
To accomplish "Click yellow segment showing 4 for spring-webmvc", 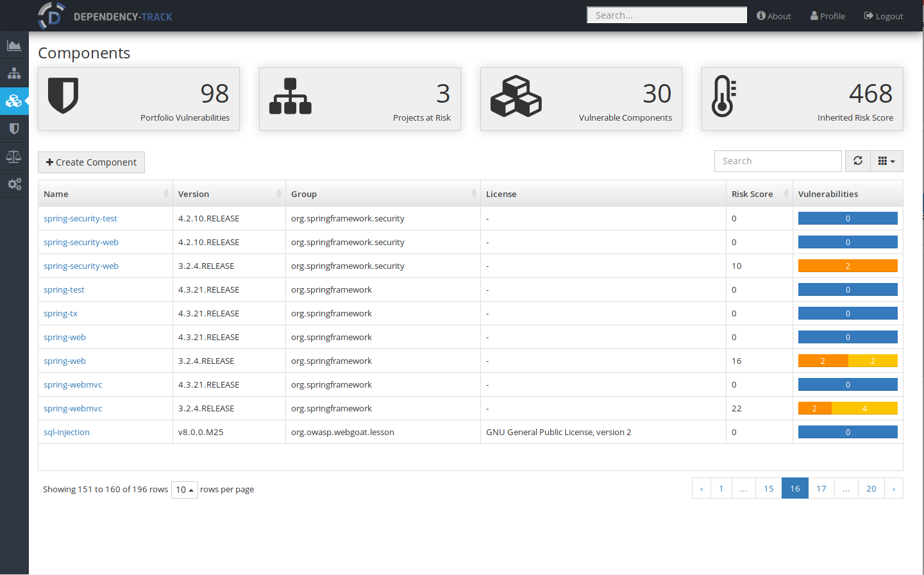I will (864, 408).
